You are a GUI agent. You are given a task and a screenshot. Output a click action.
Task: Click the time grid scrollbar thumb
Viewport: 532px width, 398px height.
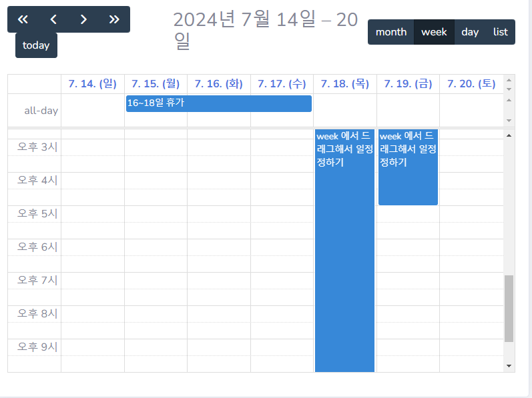pyautogui.click(x=509, y=309)
